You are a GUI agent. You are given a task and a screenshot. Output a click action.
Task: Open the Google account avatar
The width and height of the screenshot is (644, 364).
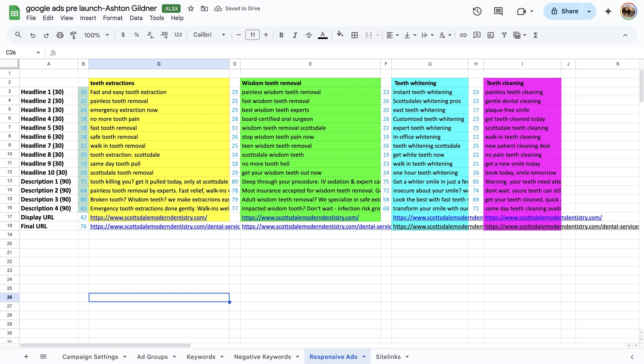tap(628, 11)
